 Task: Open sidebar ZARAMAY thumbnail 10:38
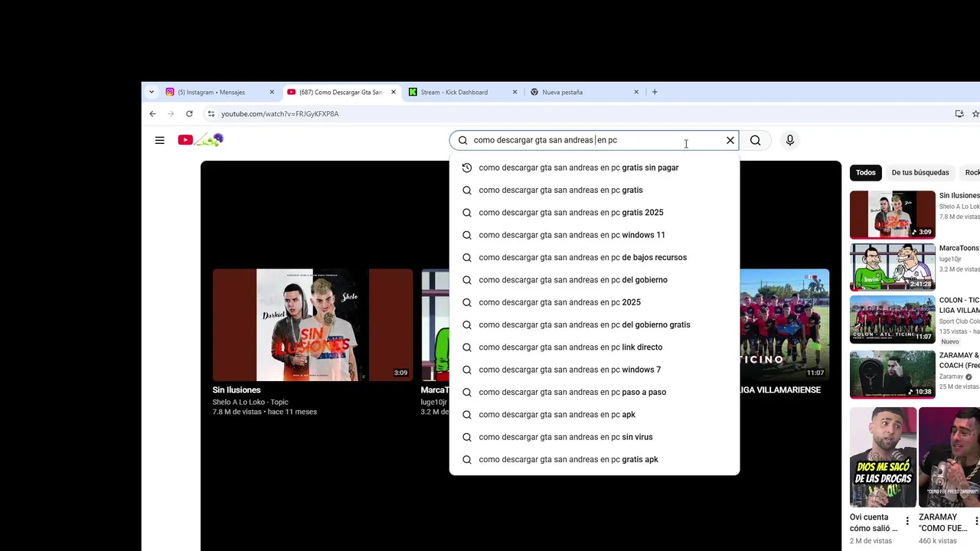(x=892, y=374)
